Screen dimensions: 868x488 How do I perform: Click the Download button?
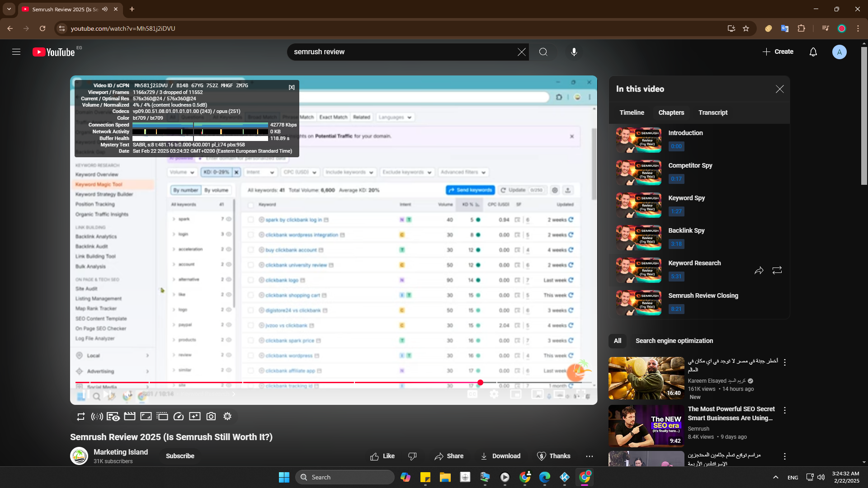point(500,456)
